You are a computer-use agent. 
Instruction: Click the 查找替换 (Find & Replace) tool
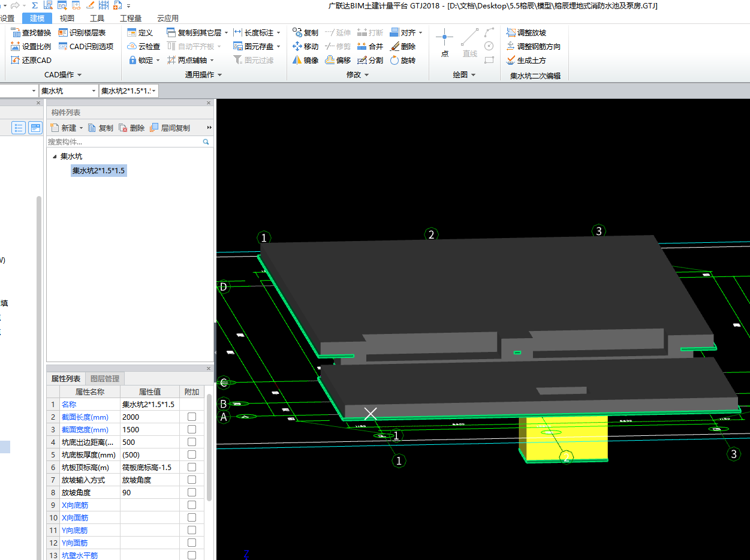pyautogui.click(x=31, y=32)
